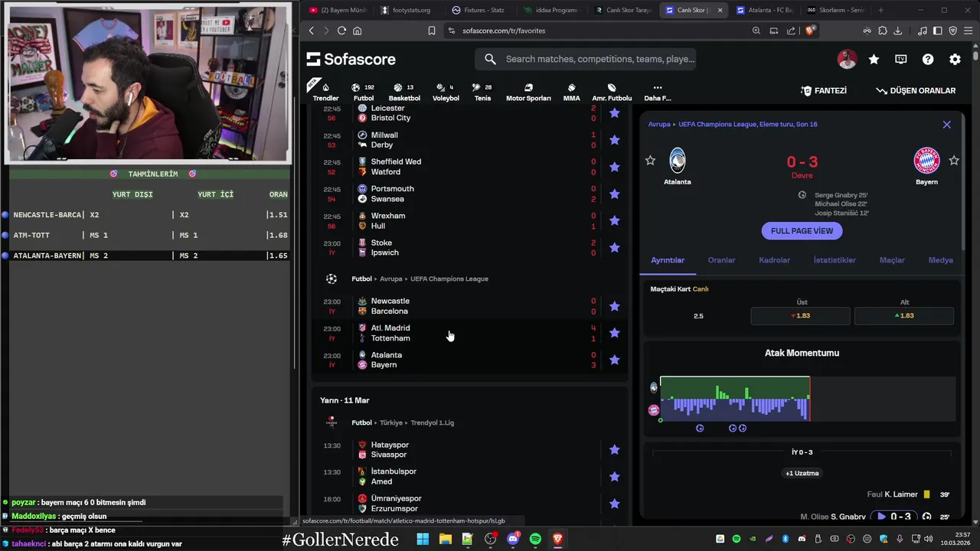Screen dimensions: 980x551
Task: Open the Stoke vs Ipswich match row
Action: tap(470, 247)
